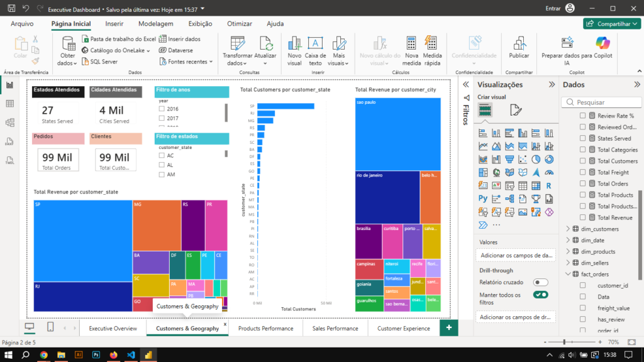The width and height of the screenshot is (644, 362).
Task: Select the scatter chart visual
Action: 523,159
